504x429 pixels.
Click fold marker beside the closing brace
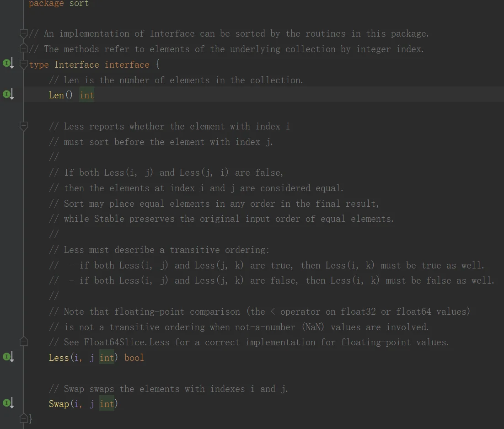(24, 418)
